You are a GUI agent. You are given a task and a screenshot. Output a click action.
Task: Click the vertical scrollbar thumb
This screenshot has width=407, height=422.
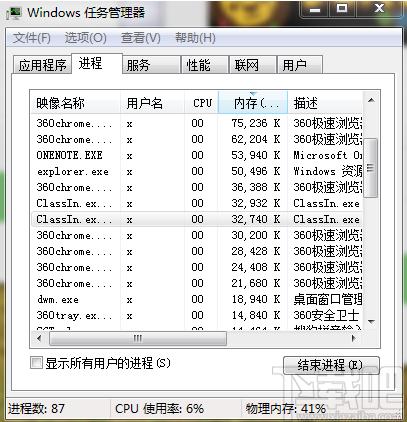point(371,167)
